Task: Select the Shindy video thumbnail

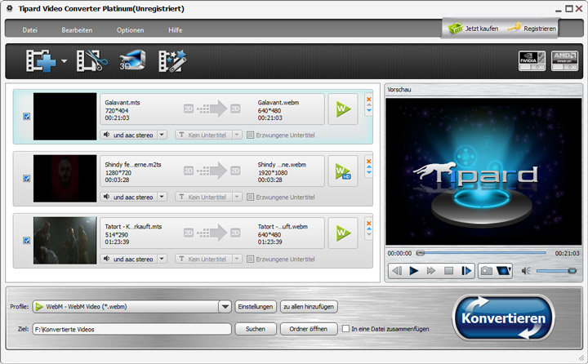Action: point(65,179)
